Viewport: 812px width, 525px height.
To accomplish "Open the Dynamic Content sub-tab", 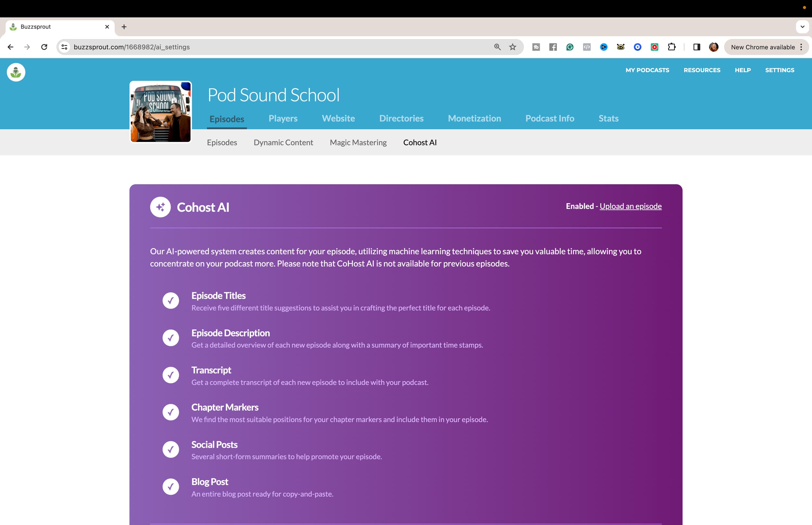I will click(x=283, y=143).
